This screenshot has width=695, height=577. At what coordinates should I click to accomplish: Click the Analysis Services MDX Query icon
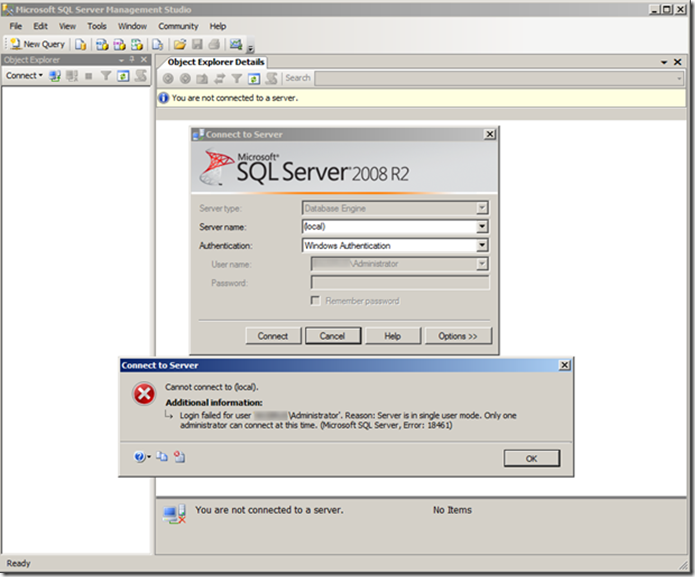pyautogui.click(x=102, y=44)
